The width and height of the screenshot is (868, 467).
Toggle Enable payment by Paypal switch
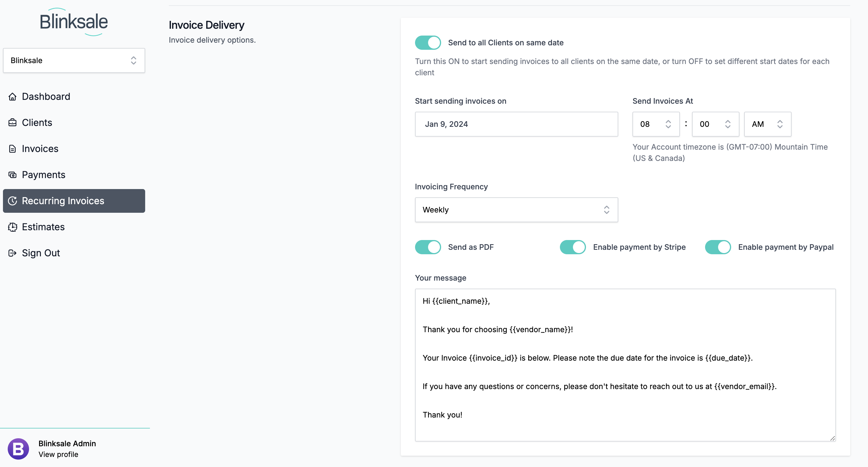pyautogui.click(x=718, y=247)
